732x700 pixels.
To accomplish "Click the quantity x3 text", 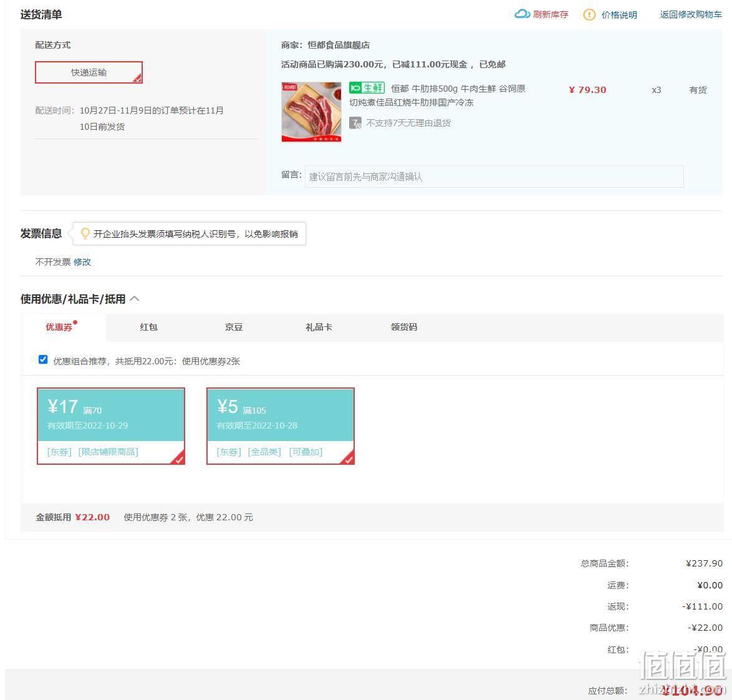I will click(x=657, y=90).
